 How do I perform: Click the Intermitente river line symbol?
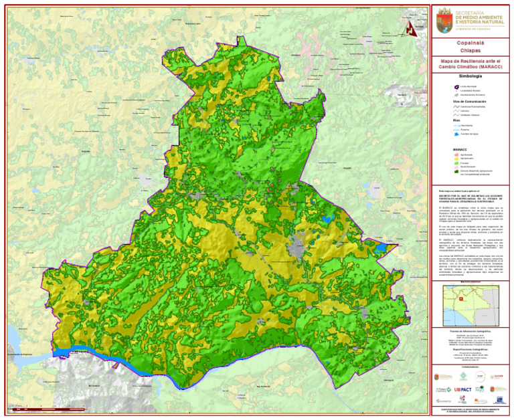[456, 126]
